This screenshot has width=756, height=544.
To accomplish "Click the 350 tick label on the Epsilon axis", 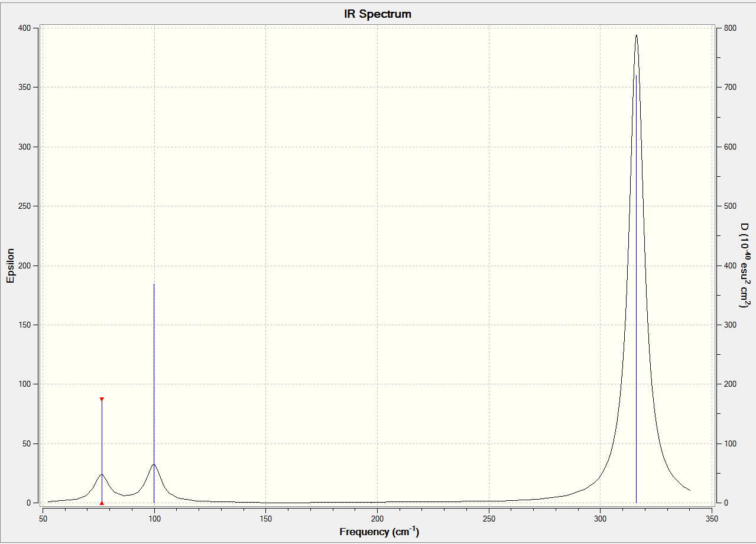I will tap(24, 87).
